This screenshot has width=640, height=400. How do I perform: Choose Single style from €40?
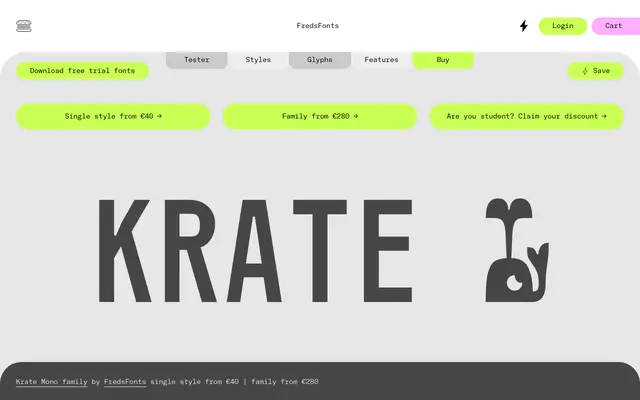point(113,116)
